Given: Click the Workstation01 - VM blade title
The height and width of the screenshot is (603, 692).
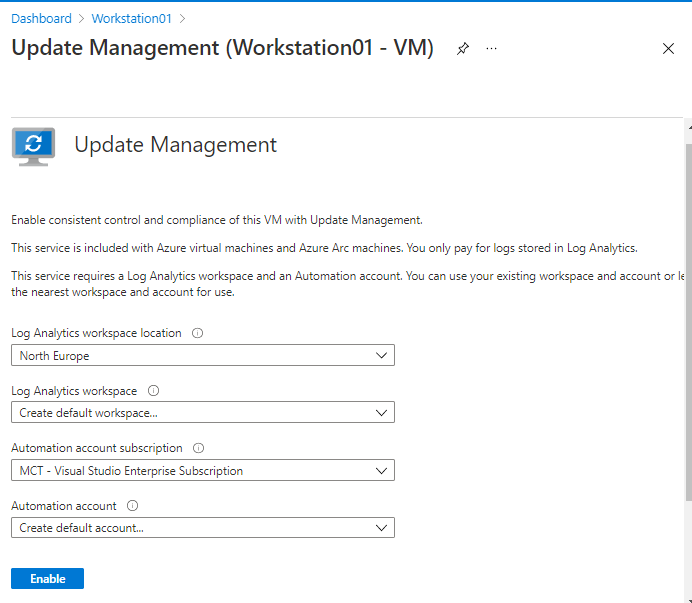Looking at the screenshot, I should [x=222, y=48].
